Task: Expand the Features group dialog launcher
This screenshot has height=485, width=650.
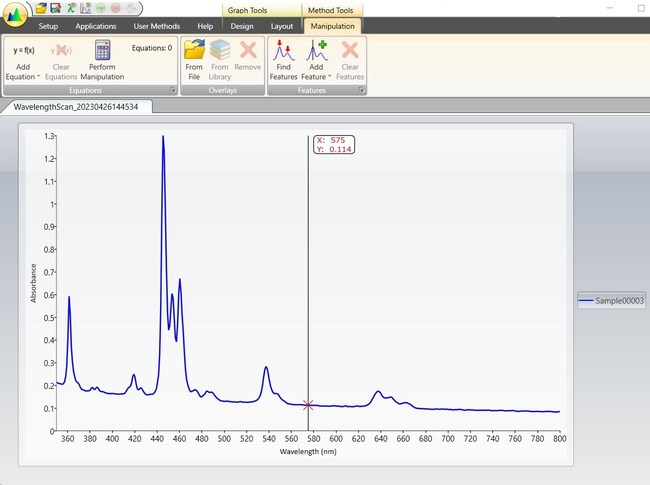Action: (360, 90)
